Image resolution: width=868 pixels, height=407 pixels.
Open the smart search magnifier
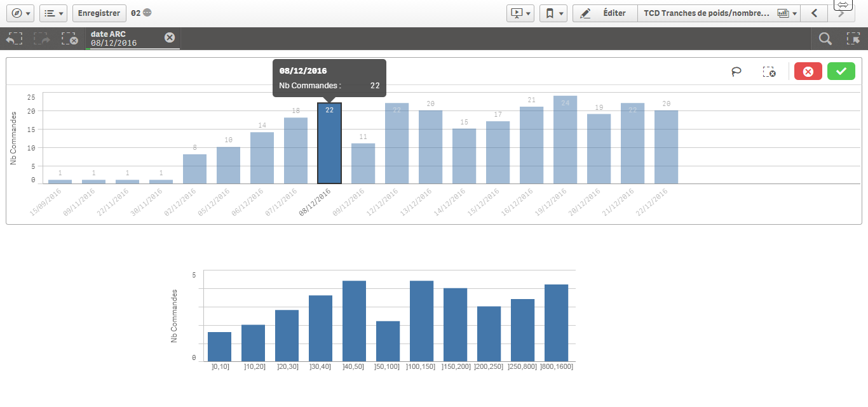coord(825,39)
